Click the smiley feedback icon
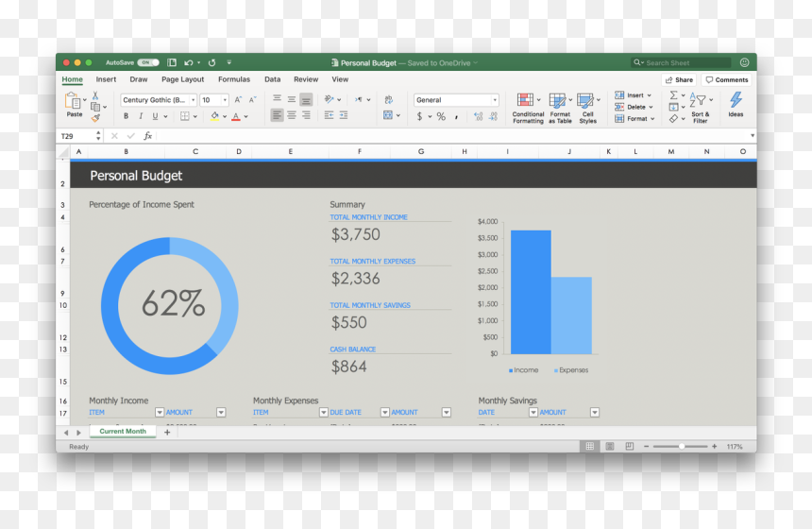Viewport: 812px width, 529px height. point(744,62)
